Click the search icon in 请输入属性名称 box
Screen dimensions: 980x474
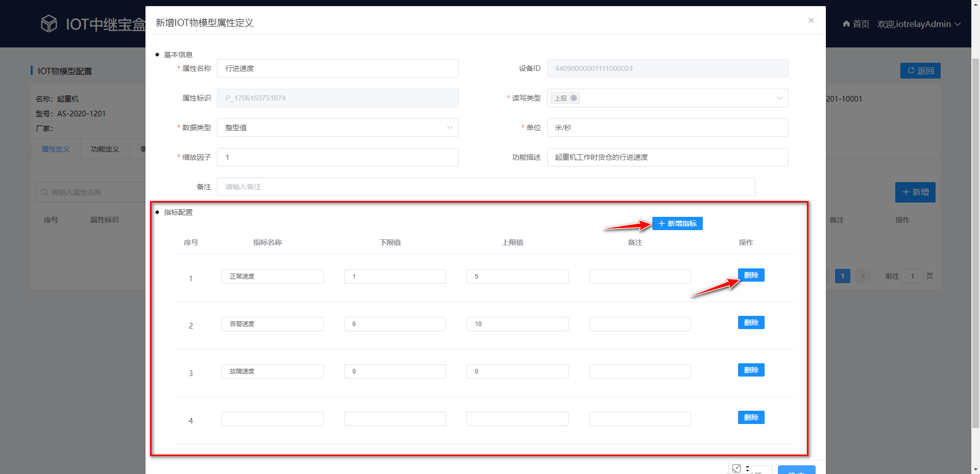pos(45,192)
